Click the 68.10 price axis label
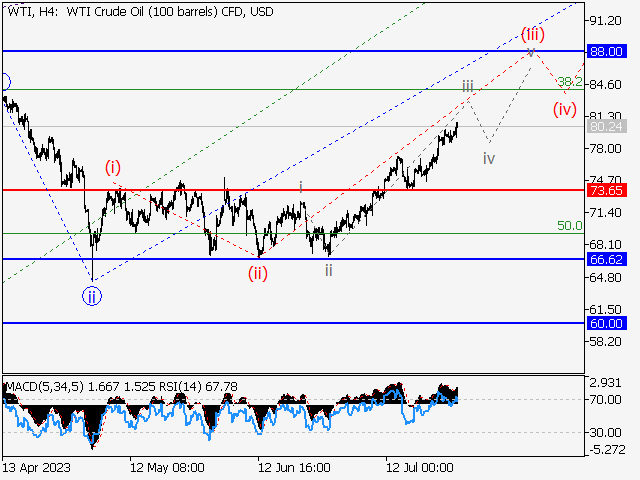 pos(606,244)
